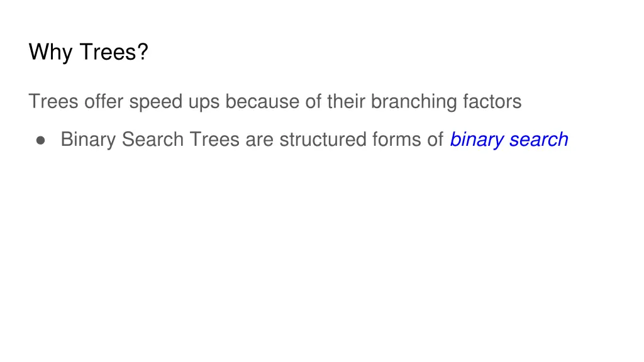644x362 pixels.
Task: Click 'Trees' in the bullet line
Action: [x=211, y=139]
